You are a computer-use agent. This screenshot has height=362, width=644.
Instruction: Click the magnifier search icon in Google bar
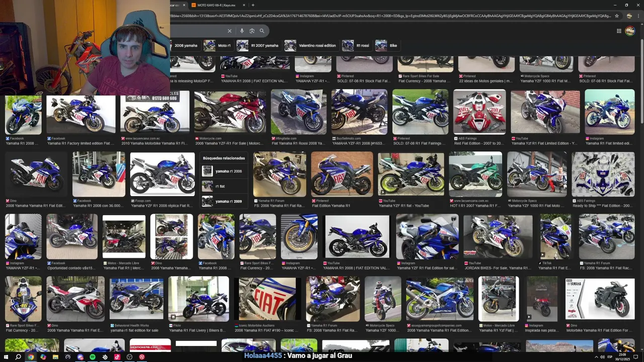[x=262, y=31]
